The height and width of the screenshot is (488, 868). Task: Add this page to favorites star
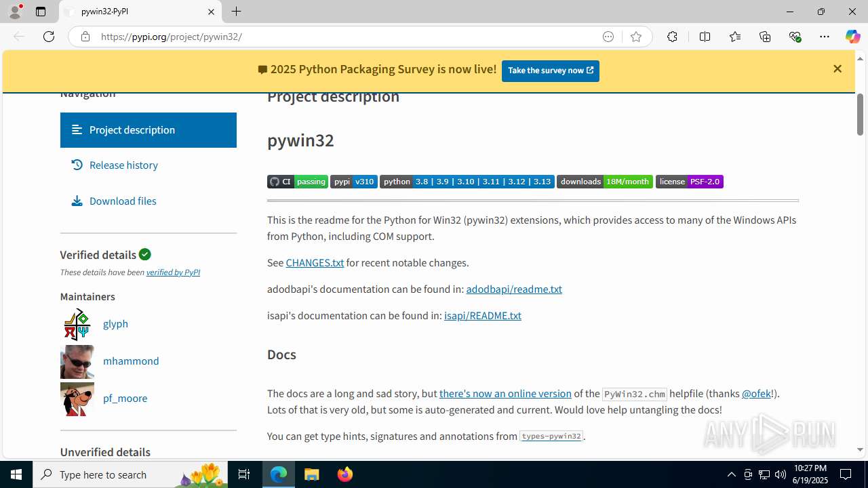[x=636, y=37]
